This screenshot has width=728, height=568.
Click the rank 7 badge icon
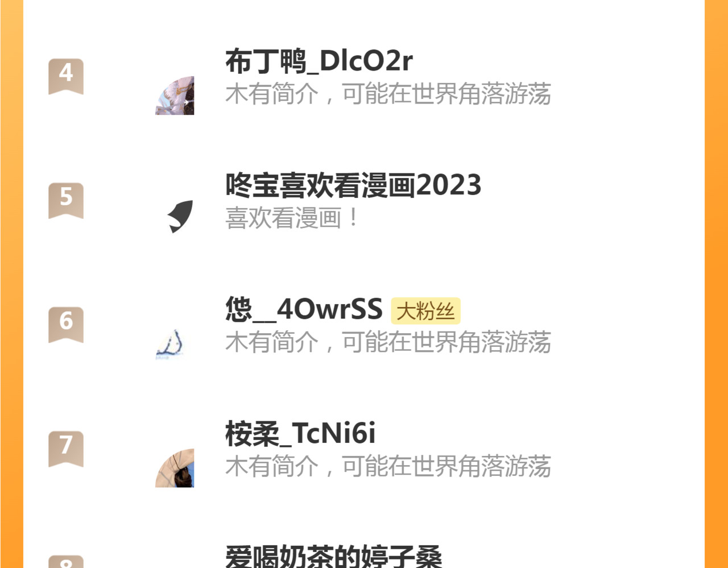coord(66,449)
